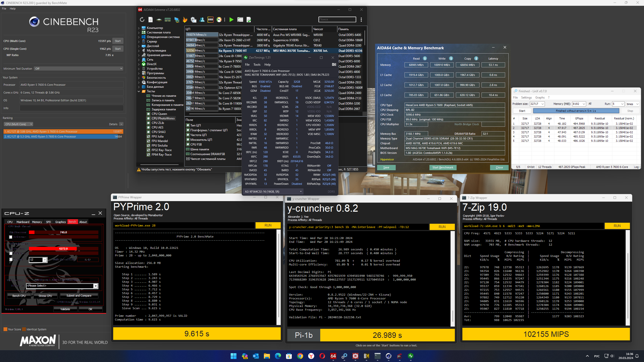Open AIDA64 three-dot options menu
The image size is (644, 362).
point(361,20)
